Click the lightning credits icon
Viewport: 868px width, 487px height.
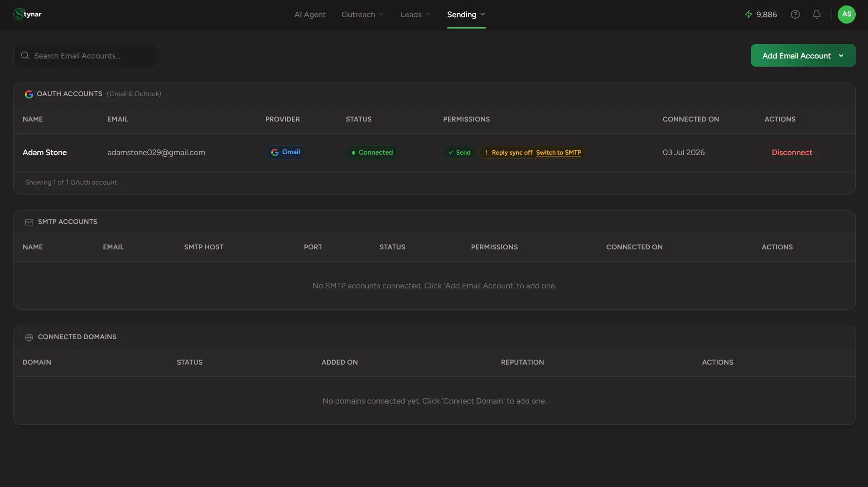pos(748,15)
